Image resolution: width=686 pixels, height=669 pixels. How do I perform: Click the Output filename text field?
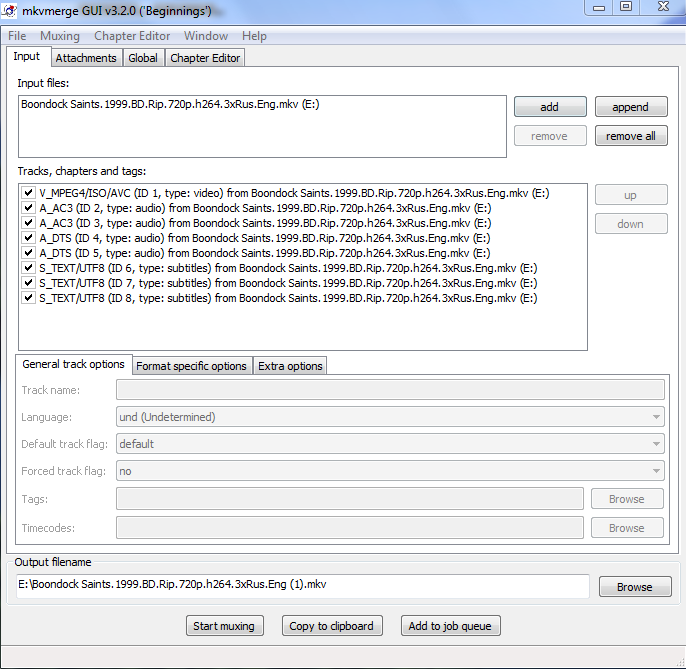(303, 585)
